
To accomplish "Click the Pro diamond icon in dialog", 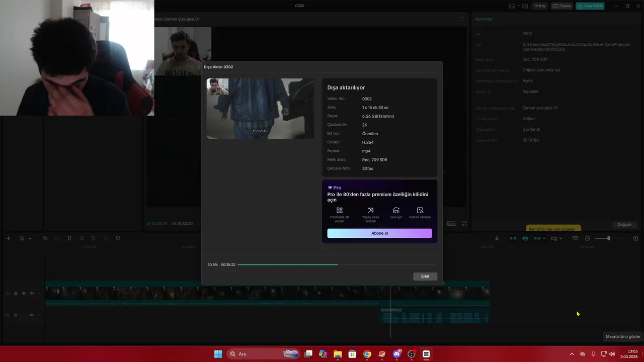I will tap(330, 188).
